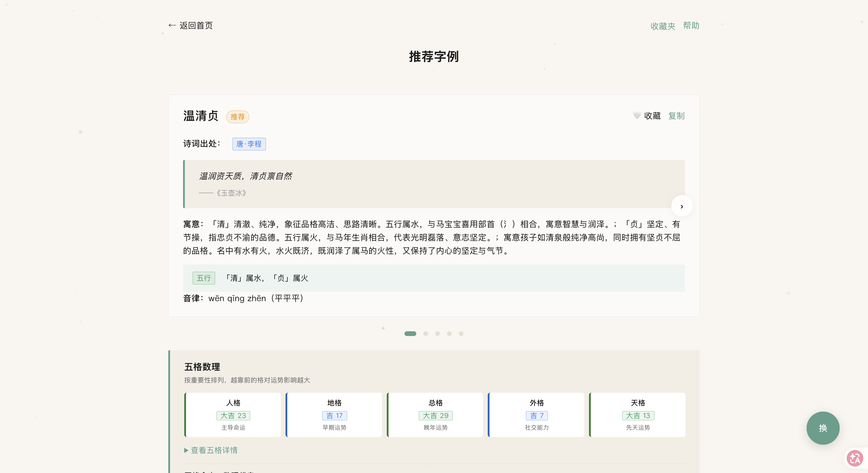Click 按重要性排列 subtitle text
Image resolution: width=868 pixels, height=473 pixels.
click(x=247, y=380)
